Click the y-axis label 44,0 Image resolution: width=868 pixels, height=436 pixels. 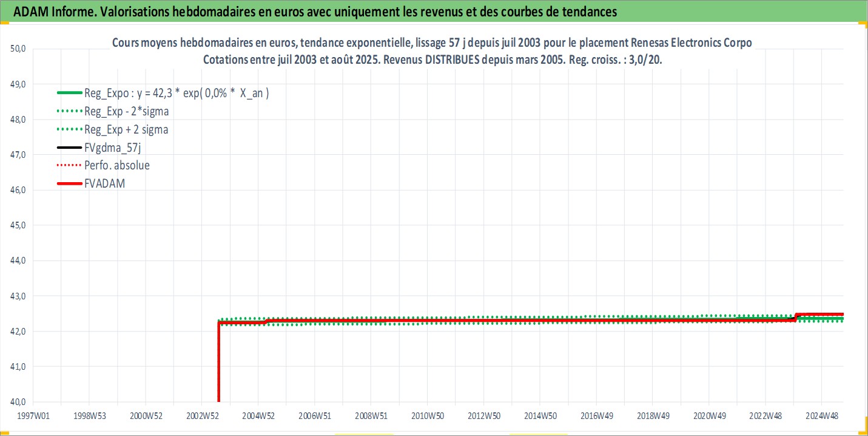tap(19, 261)
